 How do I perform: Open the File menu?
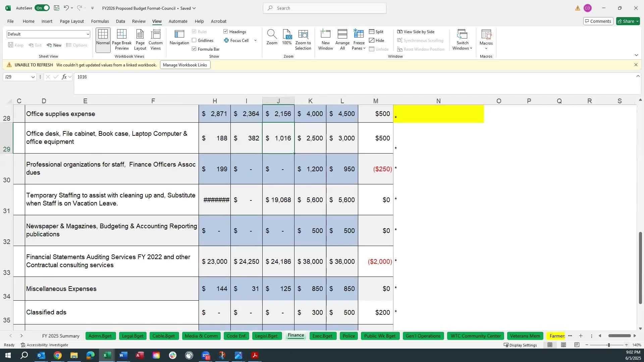[10, 21]
